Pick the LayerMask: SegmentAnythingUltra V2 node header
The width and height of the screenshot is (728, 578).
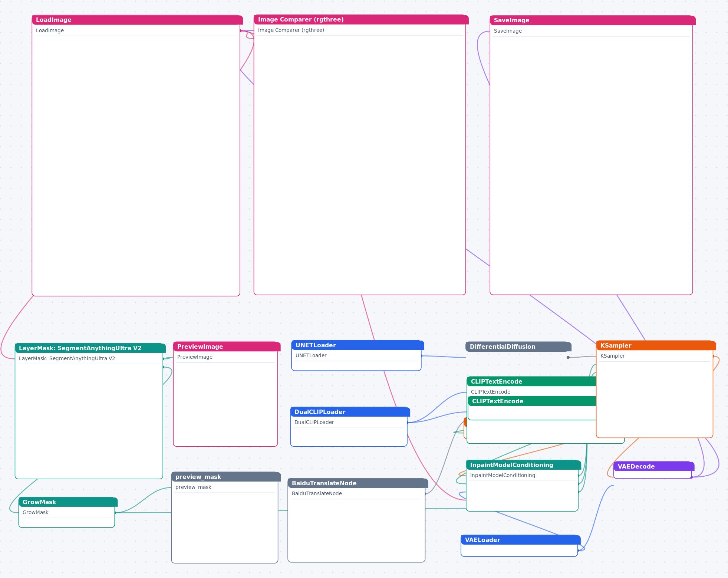coord(90,348)
